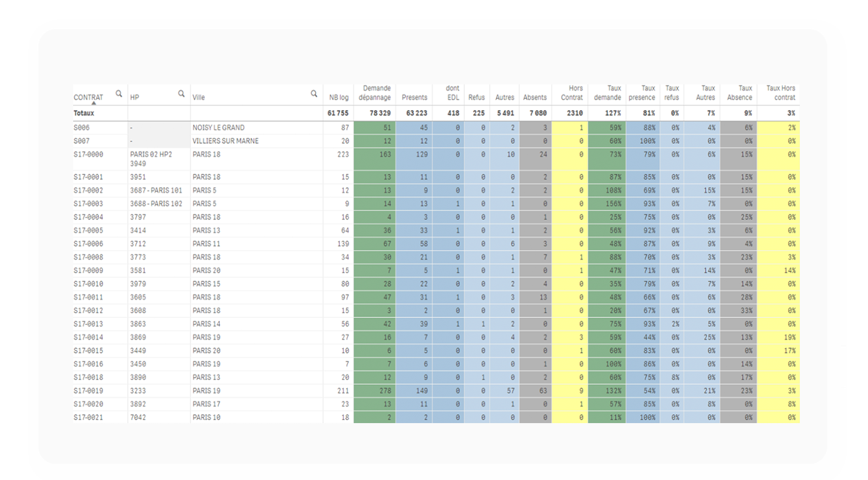Select contract S17-0012
868x480 pixels.
89,311
